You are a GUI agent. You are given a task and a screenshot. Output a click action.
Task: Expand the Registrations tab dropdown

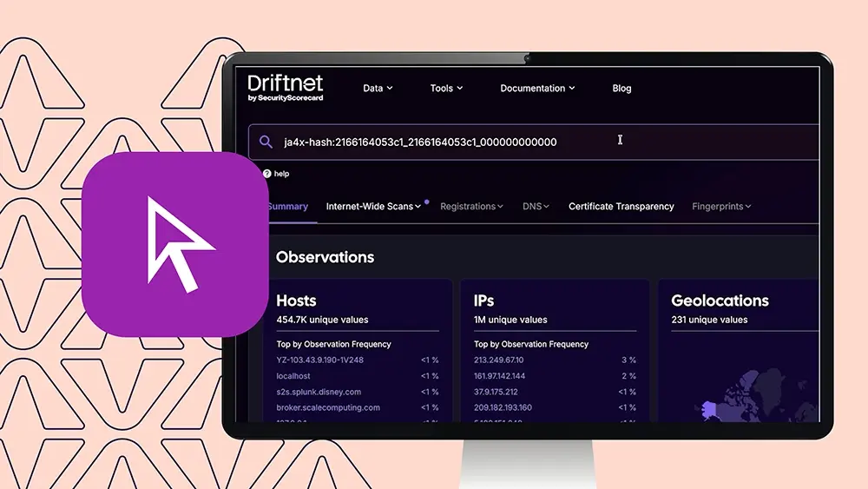click(x=471, y=206)
